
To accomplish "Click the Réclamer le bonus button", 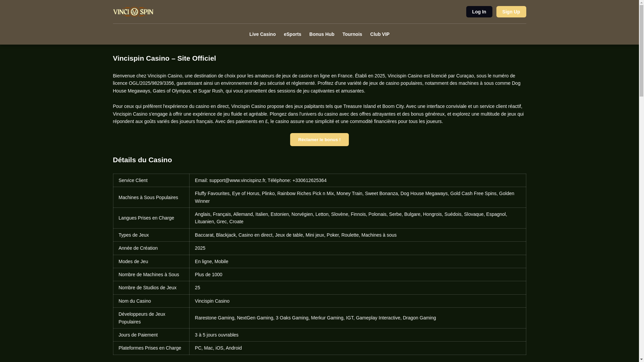I will 319,139.
